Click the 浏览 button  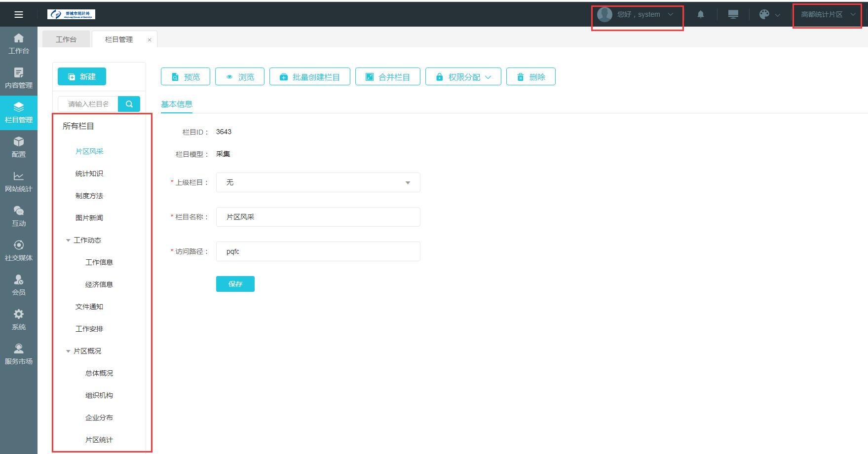[x=240, y=77]
